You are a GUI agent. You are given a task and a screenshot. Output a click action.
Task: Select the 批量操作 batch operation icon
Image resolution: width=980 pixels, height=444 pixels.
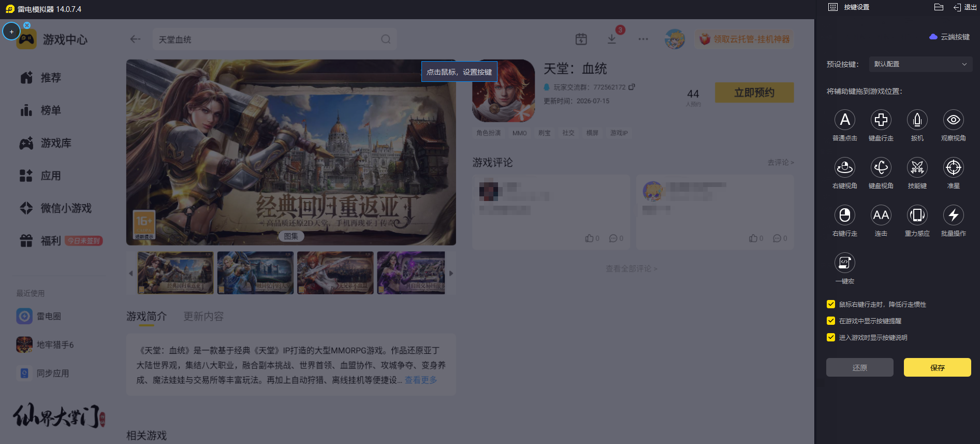pyautogui.click(x=954, y=216)
